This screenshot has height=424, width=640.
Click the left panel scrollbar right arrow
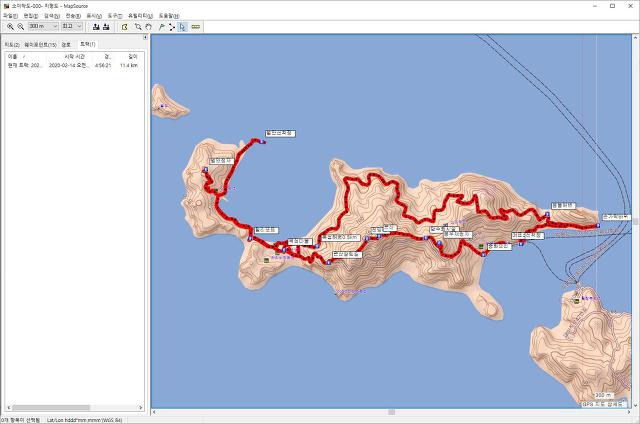coord(140,407)
